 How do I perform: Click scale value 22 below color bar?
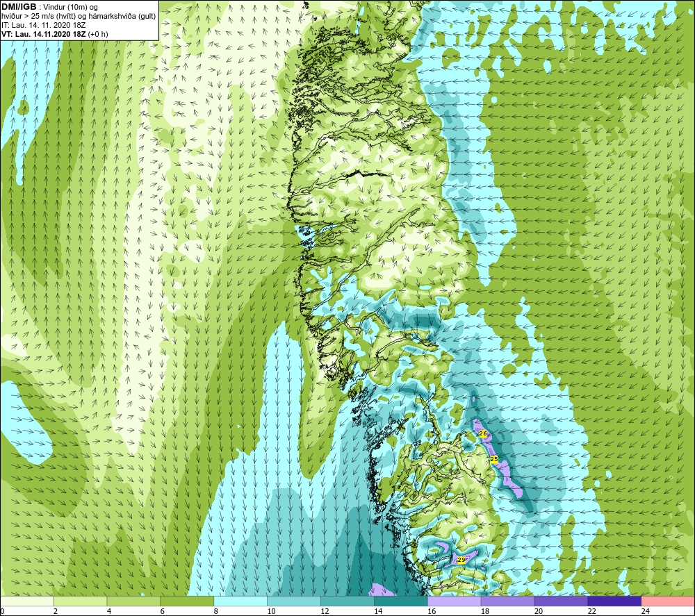(x=591, y=611)
